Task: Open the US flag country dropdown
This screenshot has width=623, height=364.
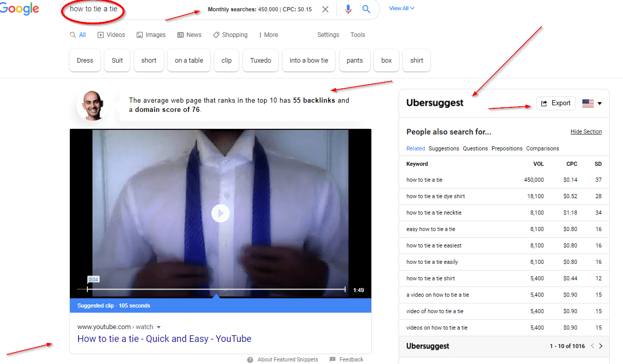Action: [x=592, y=103]
